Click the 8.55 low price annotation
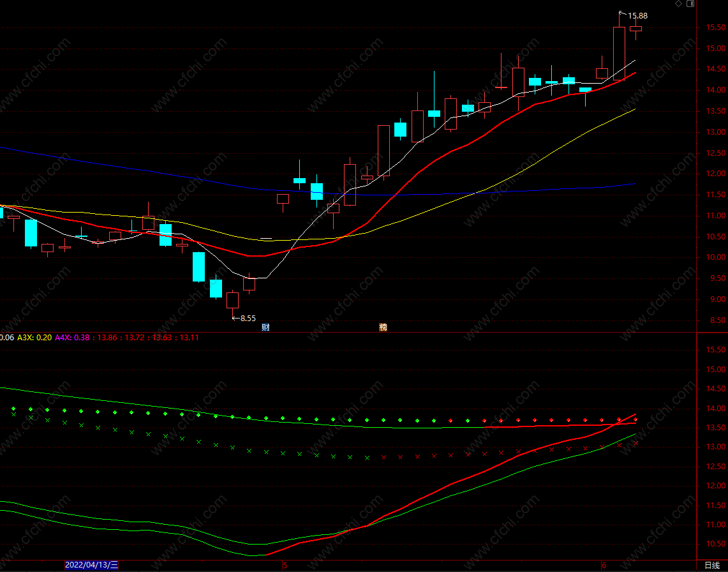The height and width of the screenshot is (572, 728). [248, 319]
